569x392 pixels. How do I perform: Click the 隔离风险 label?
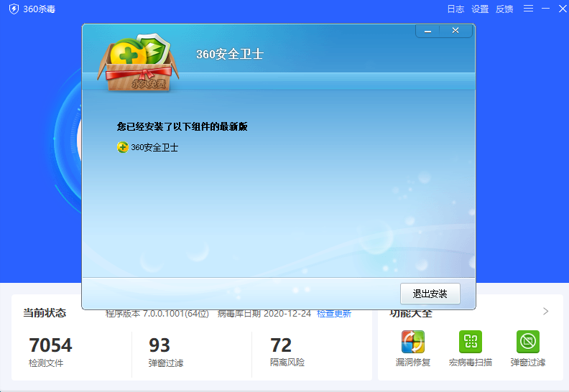(287, 363)
